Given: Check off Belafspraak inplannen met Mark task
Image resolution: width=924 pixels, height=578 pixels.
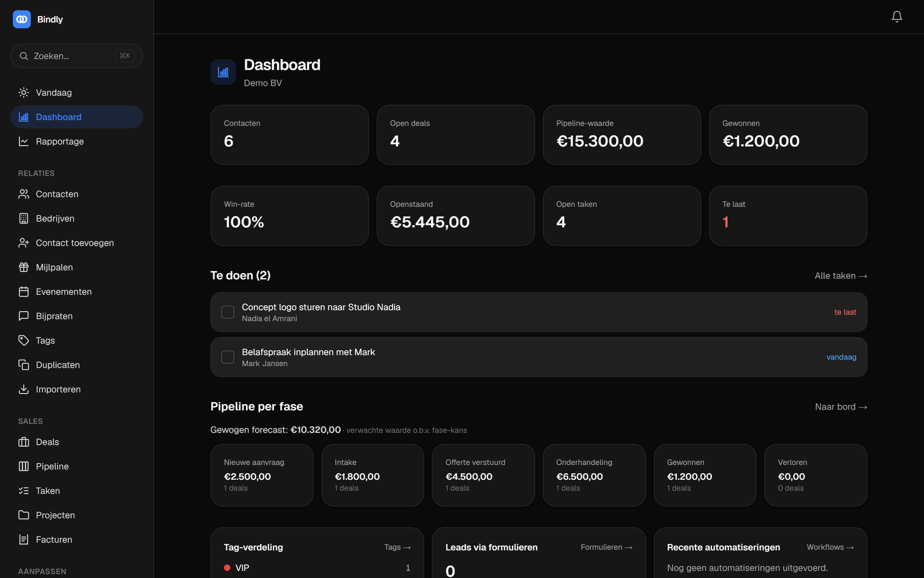Looking at the screenshot, I should pos(228,357).
